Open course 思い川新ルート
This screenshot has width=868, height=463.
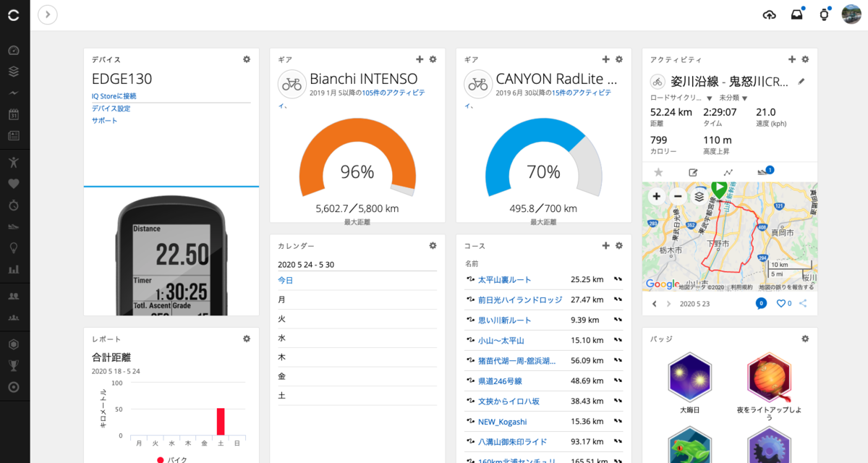pos(505,320)
